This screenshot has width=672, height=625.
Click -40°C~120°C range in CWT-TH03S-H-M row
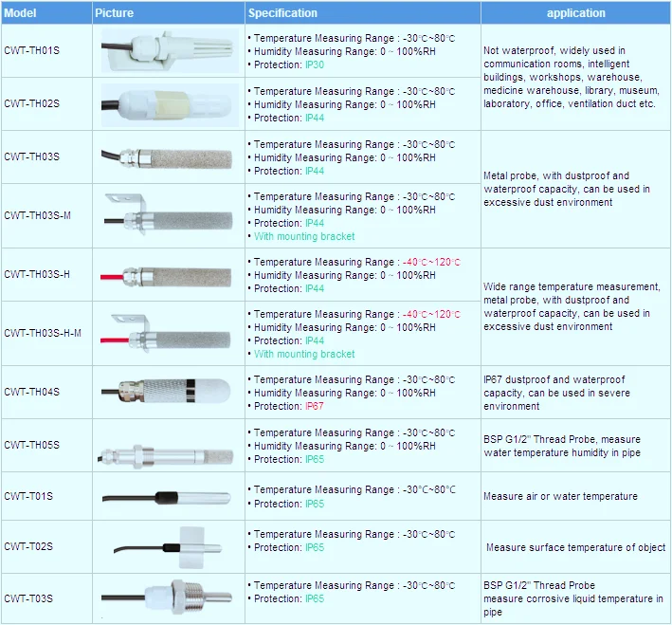(x=431, y=315)
